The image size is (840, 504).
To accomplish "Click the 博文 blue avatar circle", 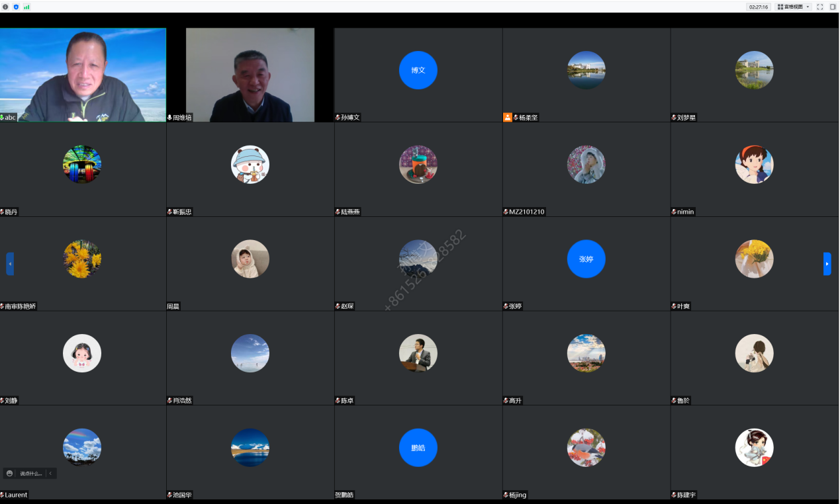I will point(418,70).
